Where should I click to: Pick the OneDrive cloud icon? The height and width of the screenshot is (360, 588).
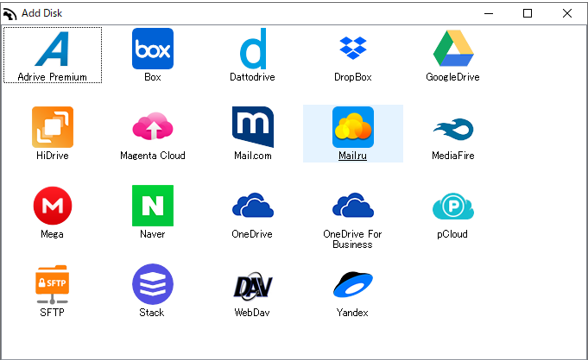coord(253,205)
